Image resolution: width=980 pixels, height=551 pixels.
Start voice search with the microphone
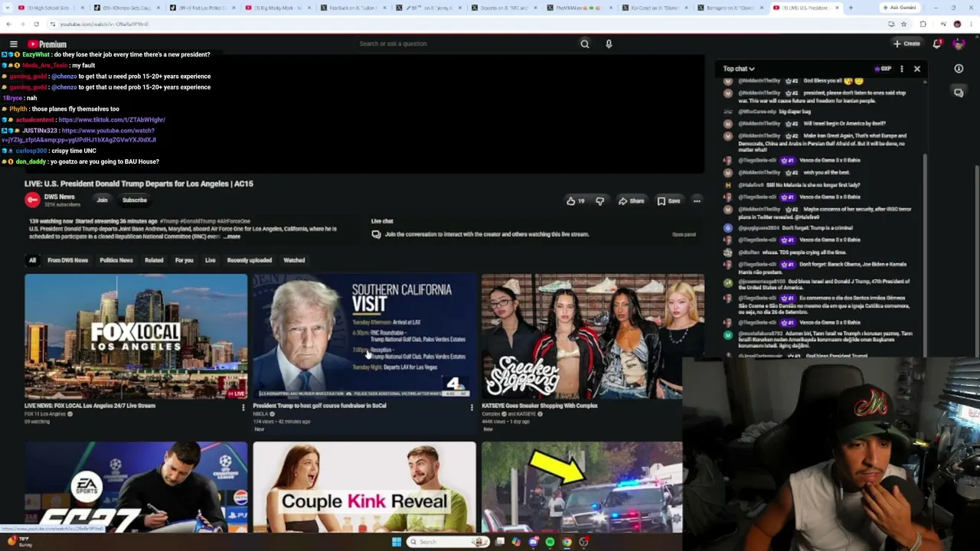(609, 44)
